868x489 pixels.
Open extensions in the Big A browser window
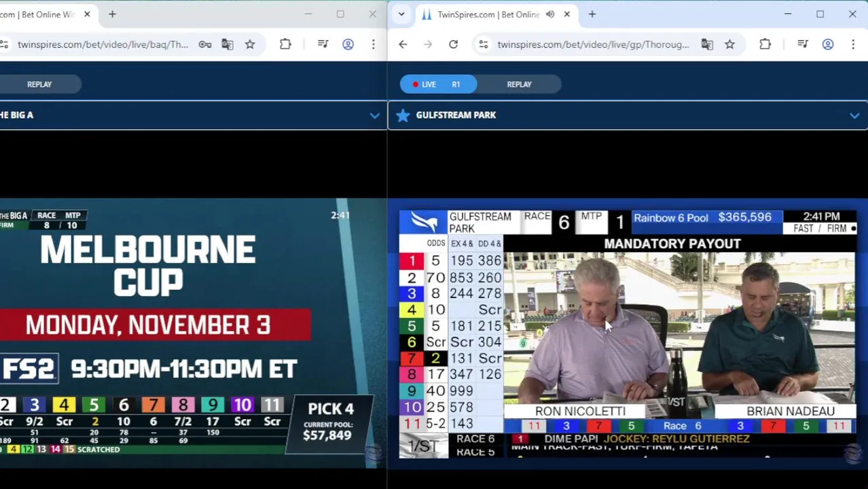(x=285, y=44)
